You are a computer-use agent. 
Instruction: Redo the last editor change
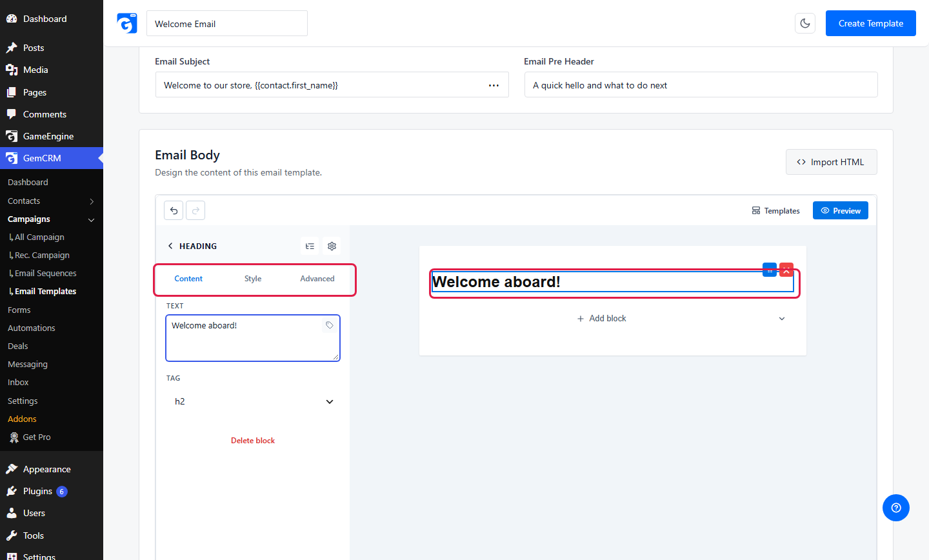click(x=195, y=210)
